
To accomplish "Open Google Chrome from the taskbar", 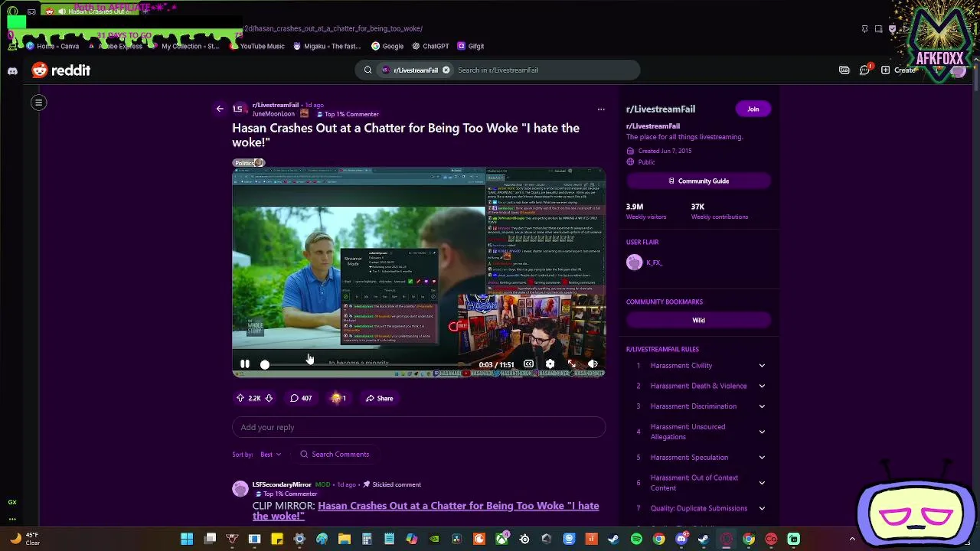I will pos(658,540).
